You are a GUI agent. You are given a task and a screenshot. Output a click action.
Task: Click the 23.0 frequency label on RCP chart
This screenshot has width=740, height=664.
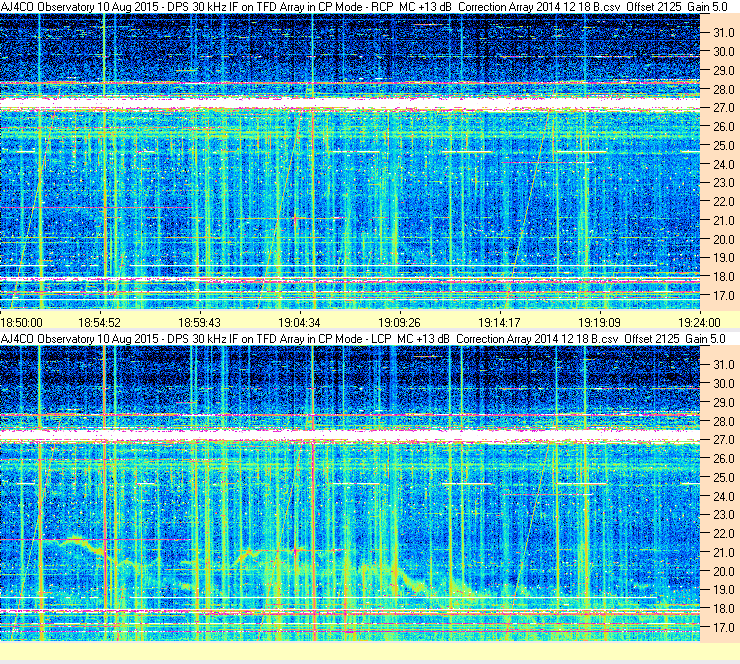723,183
